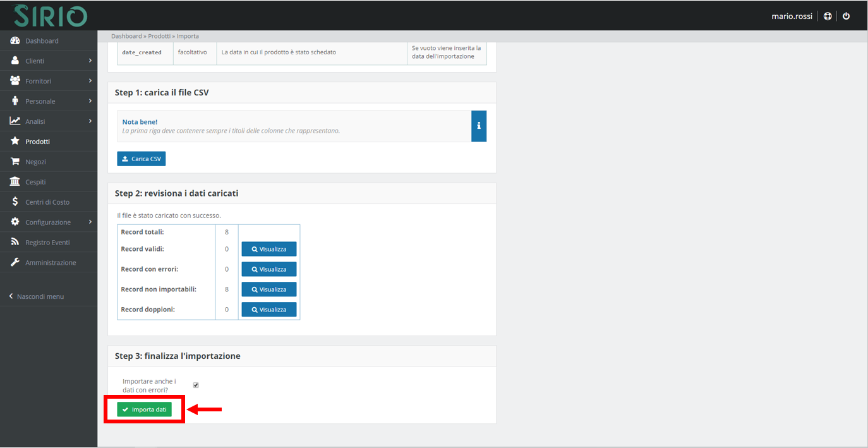868x448 pixels.
Task: Click the Negozi shopping cart icon
Action: [x=15, y=162]
